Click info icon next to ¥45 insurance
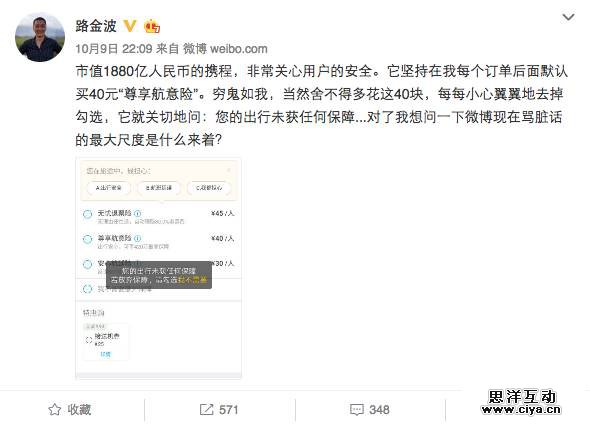 (x=137, y=213)
